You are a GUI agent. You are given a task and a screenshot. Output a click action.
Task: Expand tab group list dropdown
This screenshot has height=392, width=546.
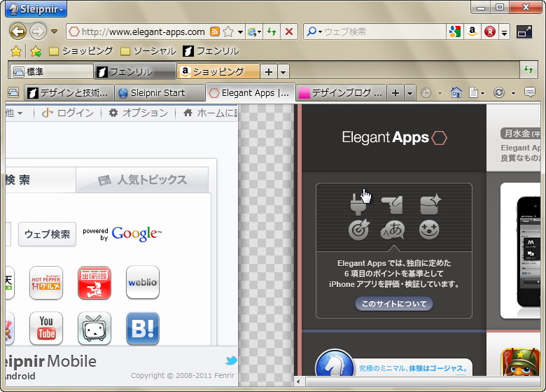[283, 72]
